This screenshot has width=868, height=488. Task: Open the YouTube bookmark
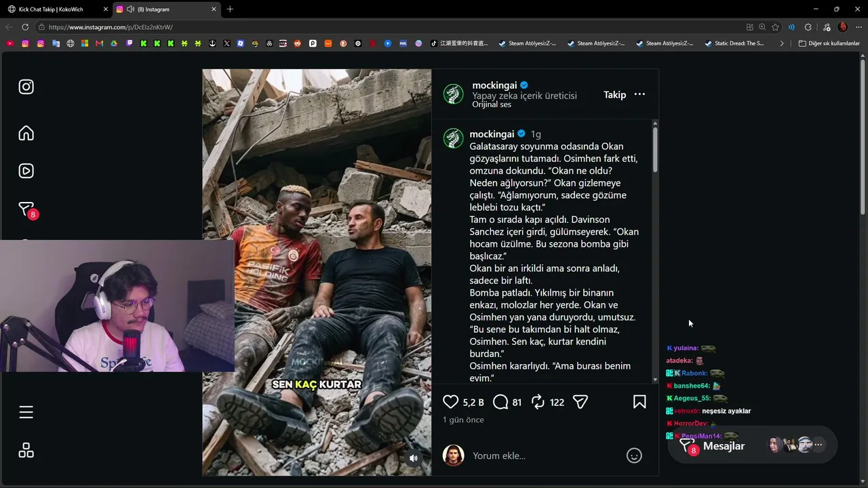(9, 43)
